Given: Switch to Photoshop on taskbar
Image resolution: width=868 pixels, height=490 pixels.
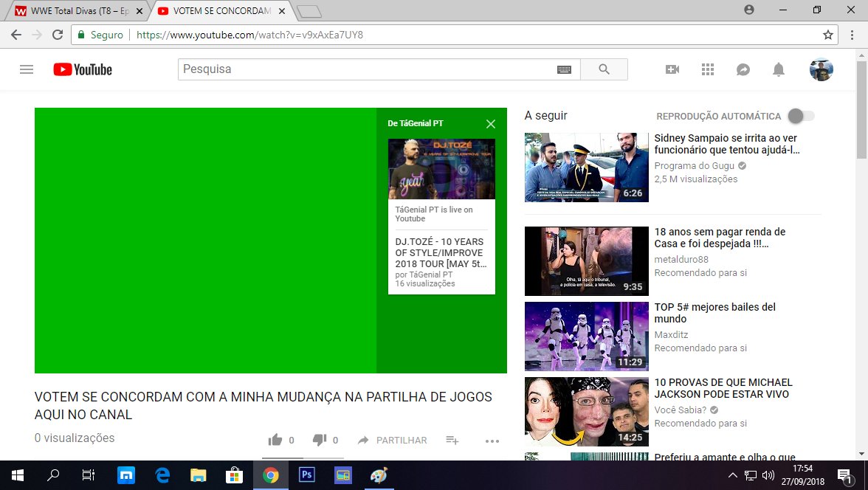Looking at the screenshot, I should pyautogui.click(x=307, y=475).
